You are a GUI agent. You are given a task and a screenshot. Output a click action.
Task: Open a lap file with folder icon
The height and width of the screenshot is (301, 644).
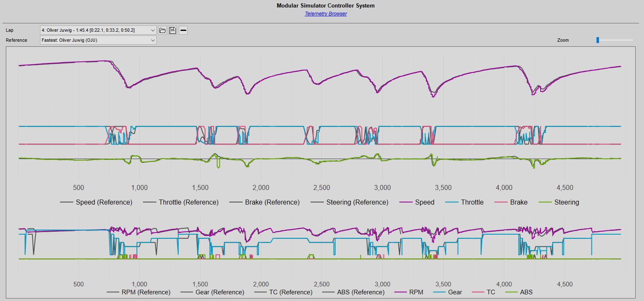tap(163, 30)
